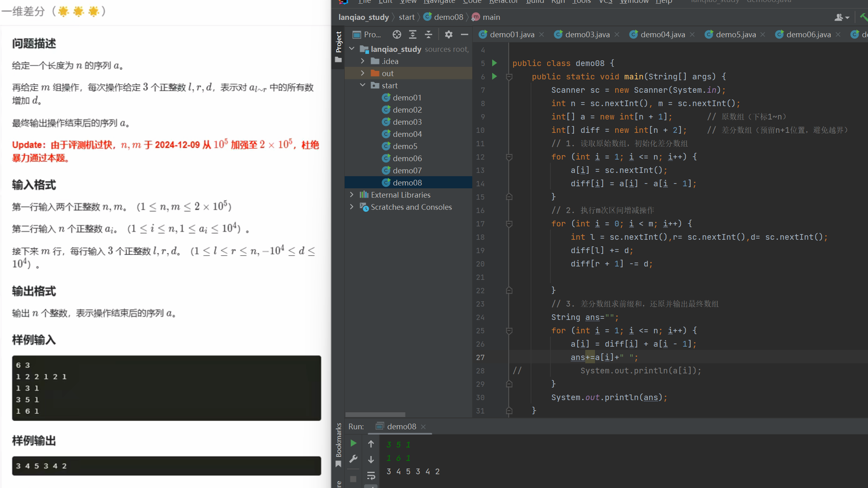The height and width of the screenshot is (488, 868).
Task: Click the Collapse All icon in Project panel
Action: click(x=428, y=34)
